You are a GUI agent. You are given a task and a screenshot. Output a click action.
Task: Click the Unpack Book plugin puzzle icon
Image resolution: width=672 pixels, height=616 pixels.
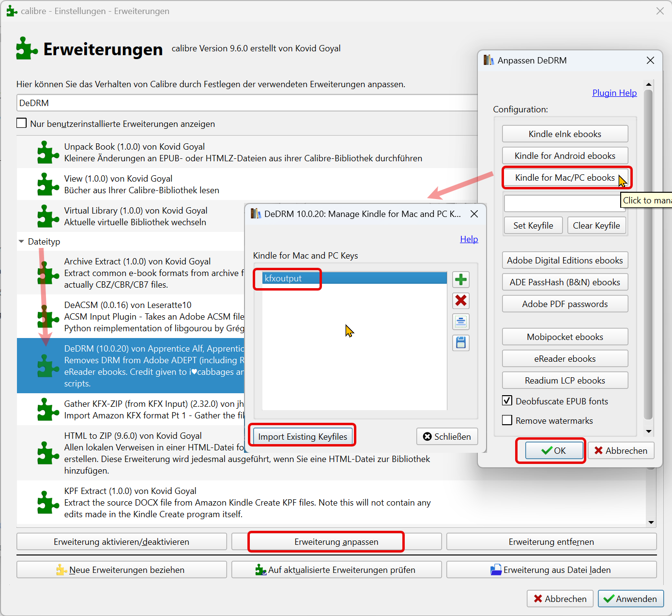[48, 153]
